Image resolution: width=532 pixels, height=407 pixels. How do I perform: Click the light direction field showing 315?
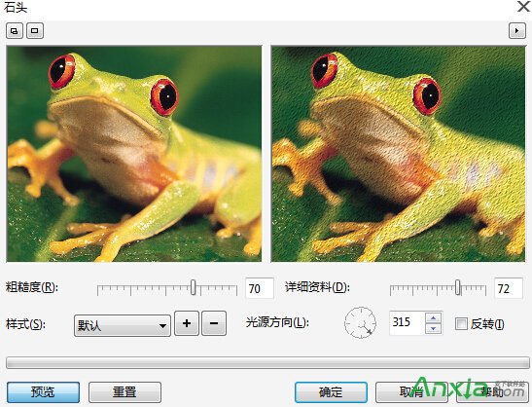(407, 322)
